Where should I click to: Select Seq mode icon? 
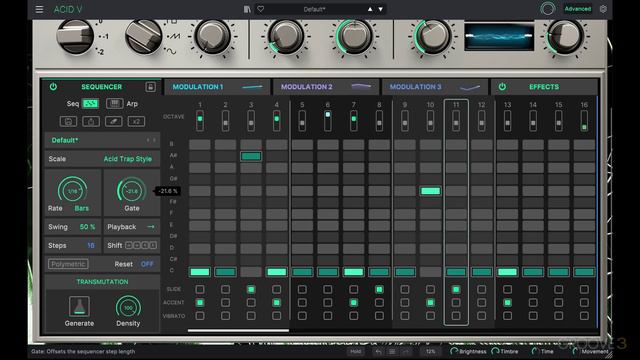(91, 104)
